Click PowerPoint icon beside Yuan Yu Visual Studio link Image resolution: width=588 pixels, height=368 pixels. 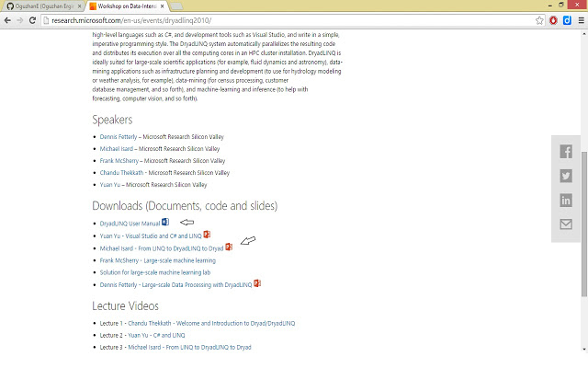click(x=207, y=235)
